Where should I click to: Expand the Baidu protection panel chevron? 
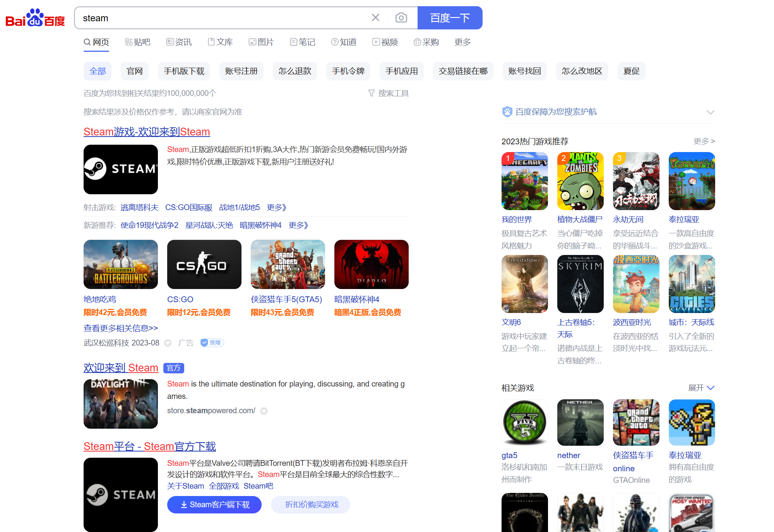coord(710,112)
